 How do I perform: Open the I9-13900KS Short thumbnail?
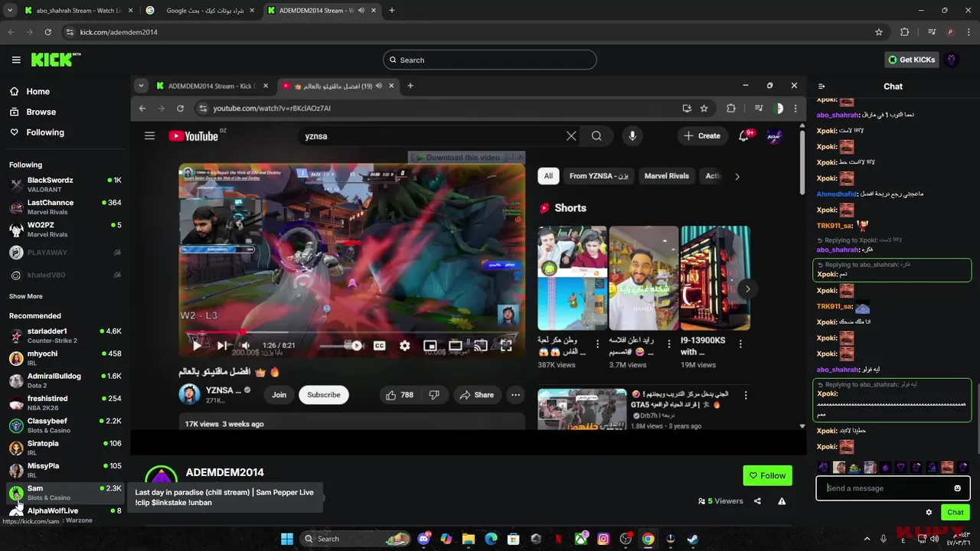(x=715, y=278)
